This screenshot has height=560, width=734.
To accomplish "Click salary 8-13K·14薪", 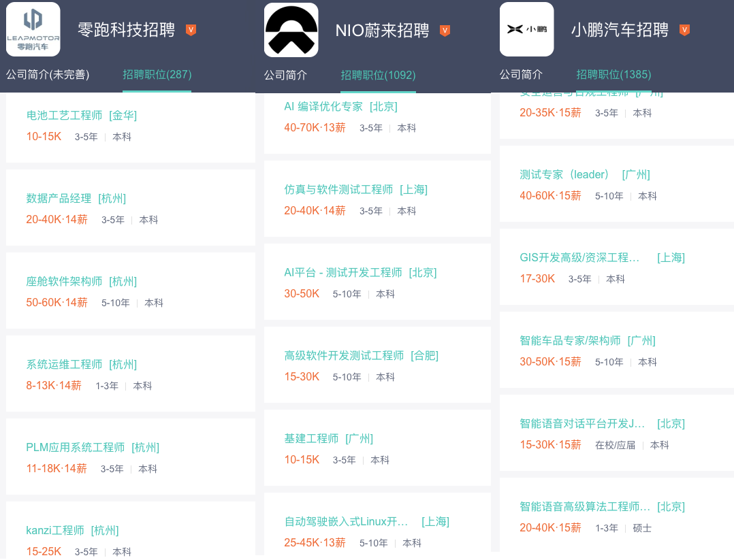I will click(54, 386).
